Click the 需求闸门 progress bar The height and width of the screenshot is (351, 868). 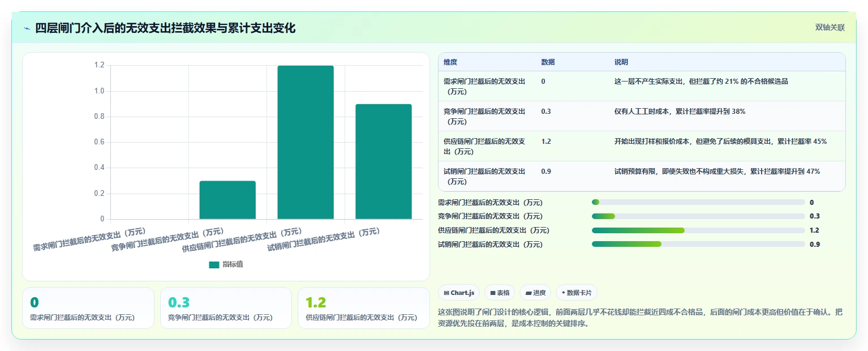(698, 202)
